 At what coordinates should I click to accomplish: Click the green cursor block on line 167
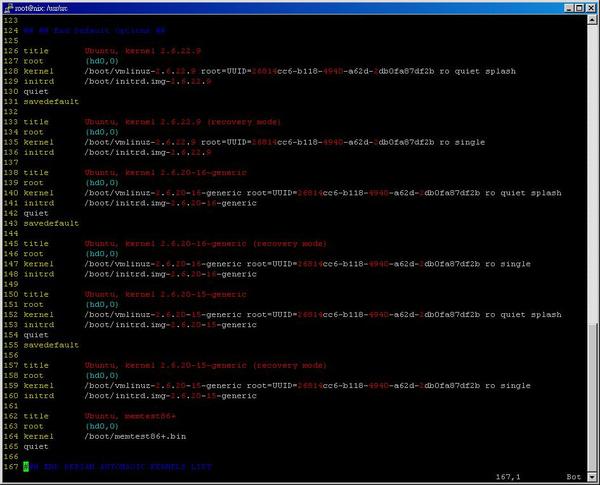[26, 467]
